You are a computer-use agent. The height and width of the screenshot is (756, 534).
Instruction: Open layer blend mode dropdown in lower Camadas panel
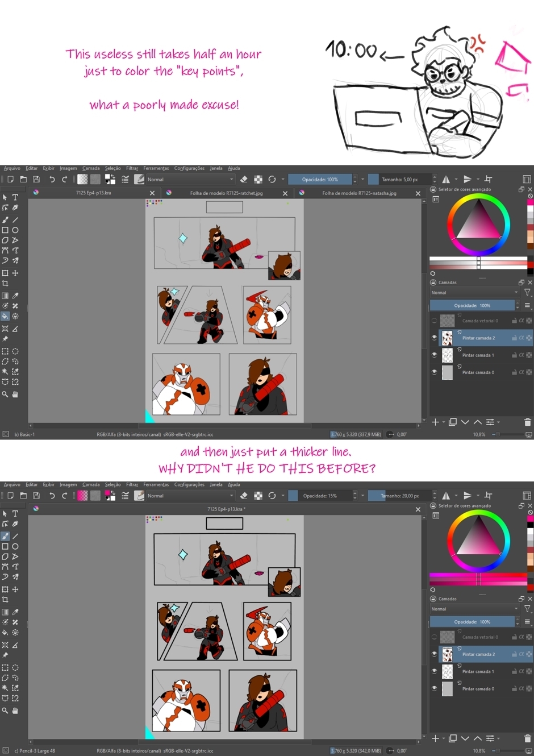click(x=474, y=609)
